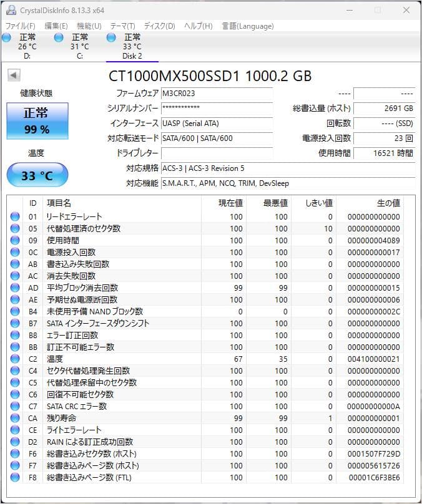Click the status icon for ID 01 row
Image resolution: width=422 pixels, height=504 pixels.
coord(15,216)
